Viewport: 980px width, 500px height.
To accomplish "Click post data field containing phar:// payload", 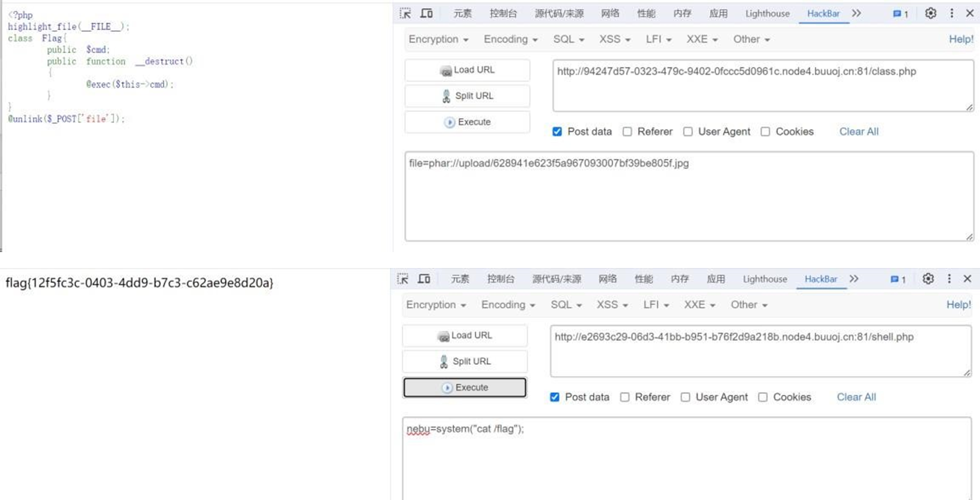I will point(689,196).
